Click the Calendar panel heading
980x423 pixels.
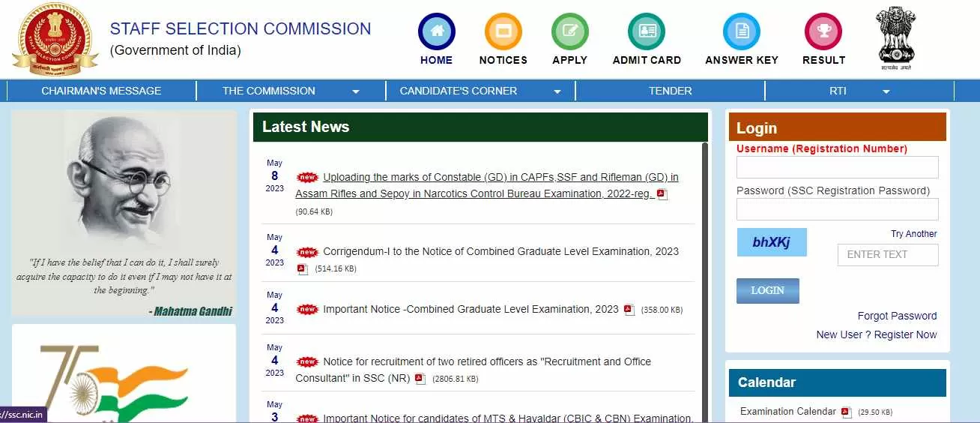tap(766, 382)
